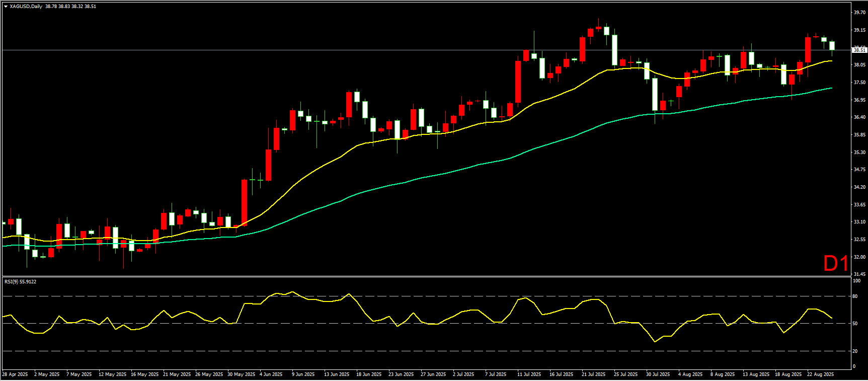Click the highlighted 38.51 current price tag
The width and height of the screenshot is (868, 381).
click(859, 50)
